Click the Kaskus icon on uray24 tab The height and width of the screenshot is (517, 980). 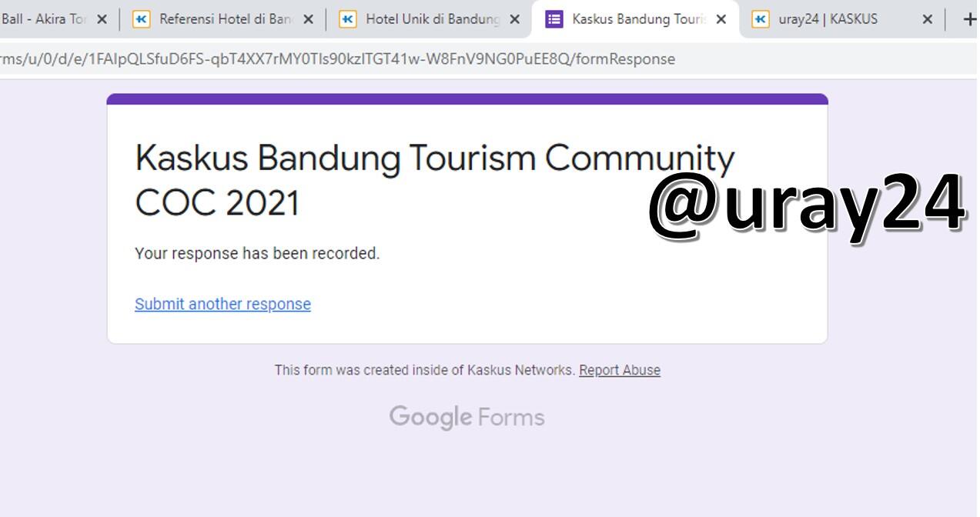tap(762, 19)
